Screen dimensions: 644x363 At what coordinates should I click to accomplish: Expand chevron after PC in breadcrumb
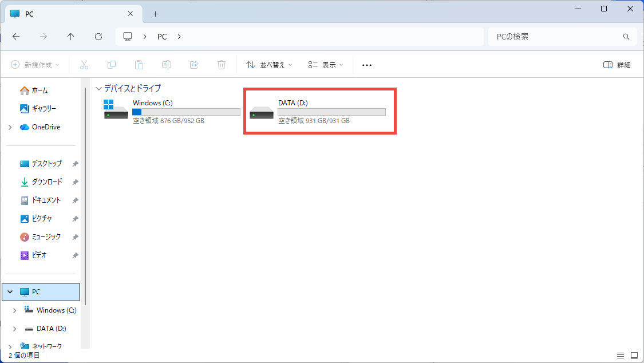pyautogui.click(x=179, y=37)
